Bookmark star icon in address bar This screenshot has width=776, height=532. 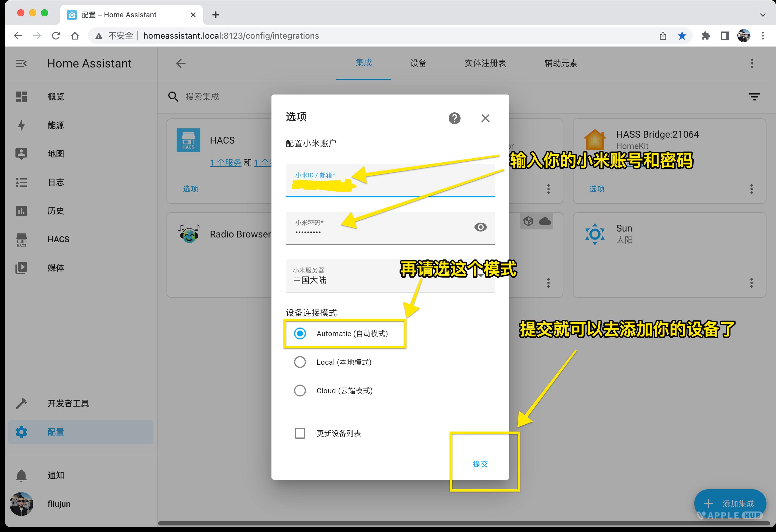point(681,36)
